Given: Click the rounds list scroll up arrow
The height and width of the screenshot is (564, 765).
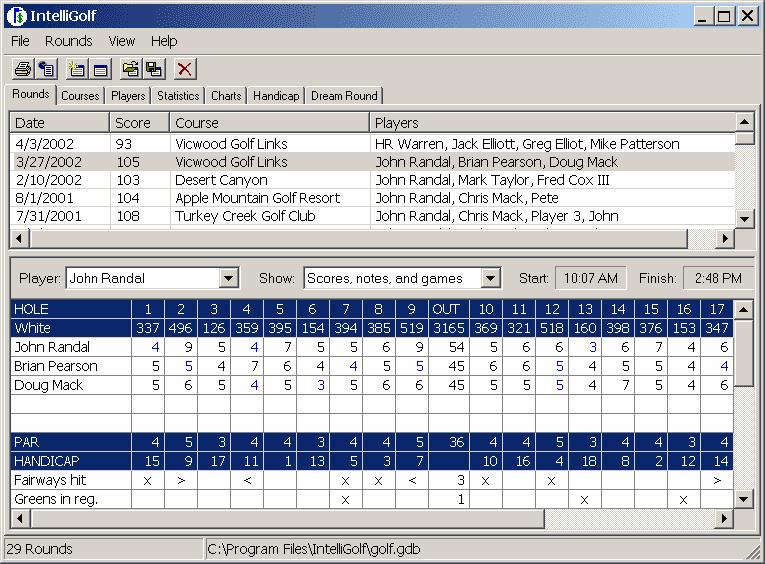Looking at the screenshot, I should tap(745, 122).
